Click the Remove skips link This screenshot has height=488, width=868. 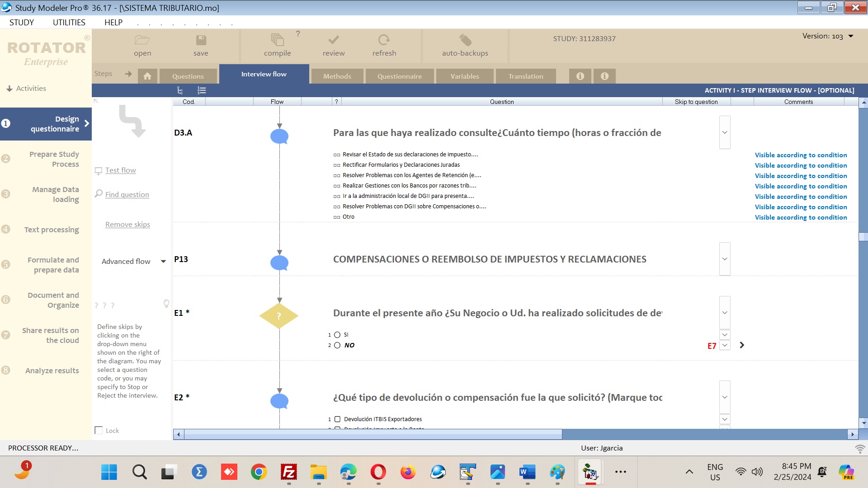pyautogui.click(x=127, y=225)
